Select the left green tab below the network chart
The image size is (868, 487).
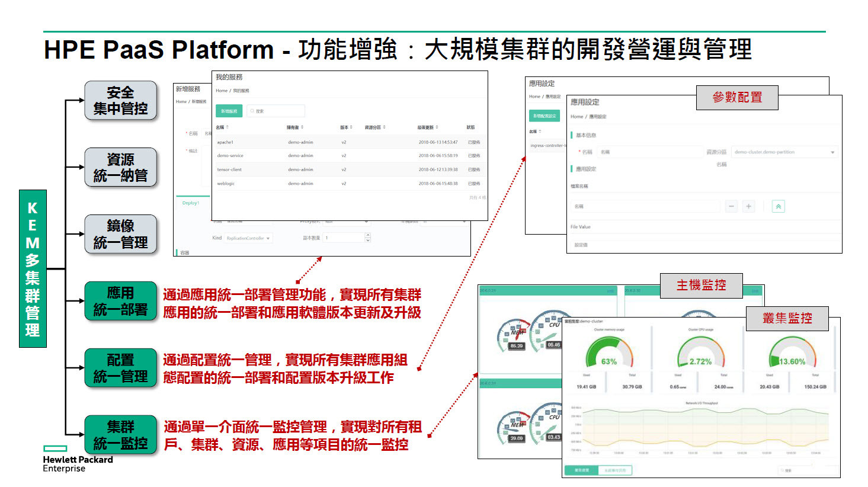pyautogui.click(x=582, y=470)
